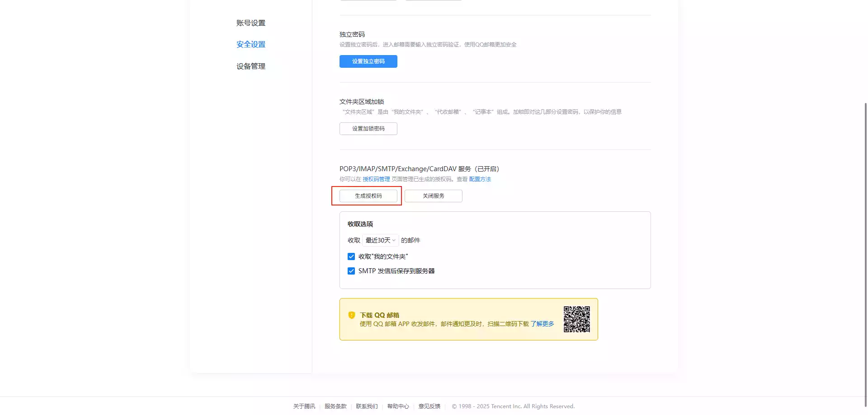
Task: Open 帮助中心 footer link
Action: pyautogui.click(x=398, y=406)
